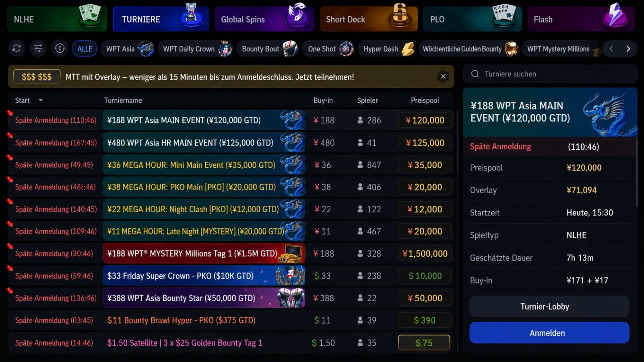Choose the Hyper Dash lightning filter
This screenshot has width=644, height=362.
point(388,49)
